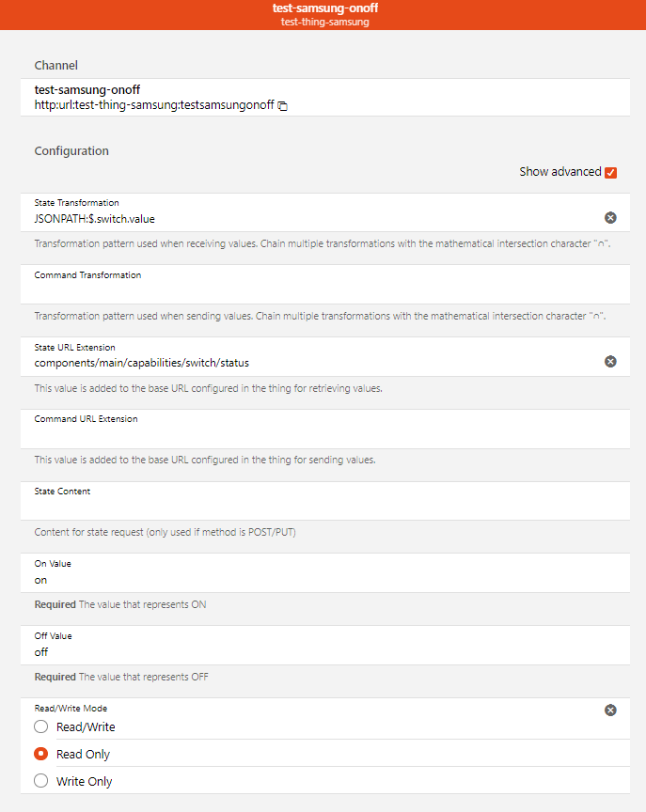Choose the Read Only mode
Screen dimensions: 646x812
[41, 754]
